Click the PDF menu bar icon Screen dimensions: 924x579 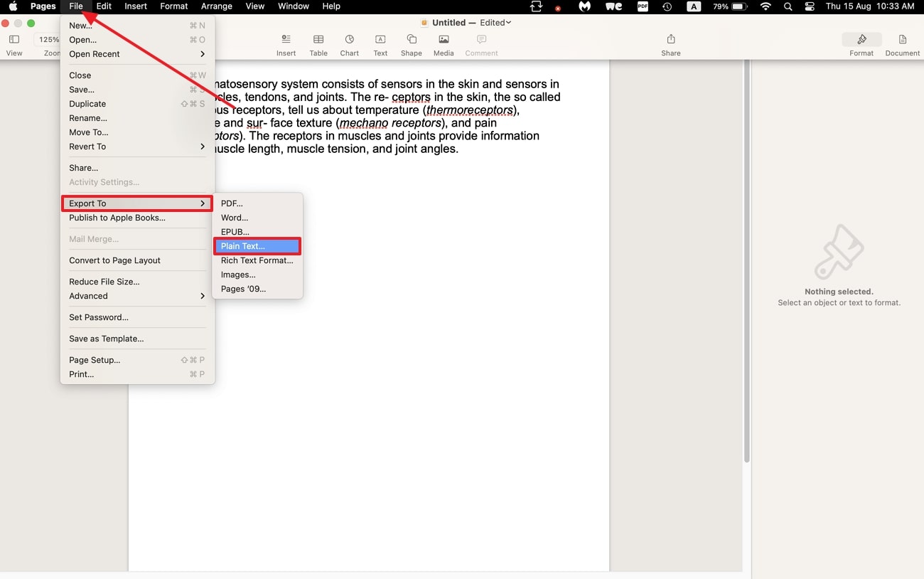[643, 6]
